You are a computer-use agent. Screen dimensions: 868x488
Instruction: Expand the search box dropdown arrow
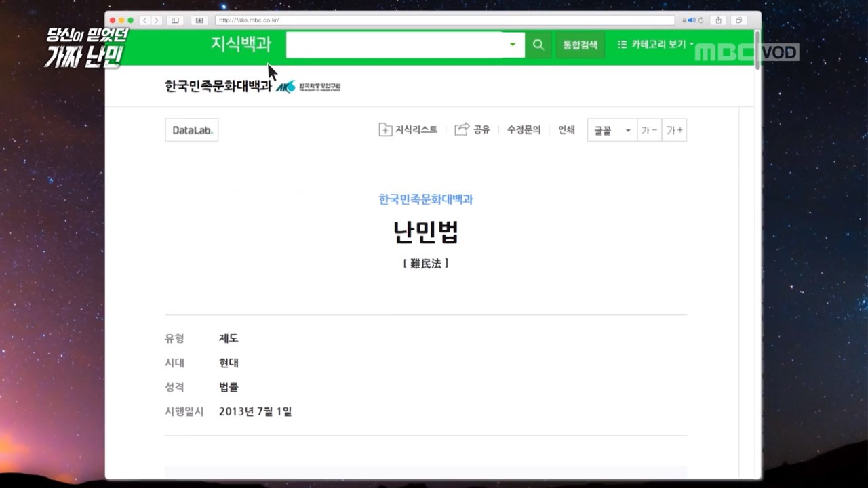click(x=513, y=45)
